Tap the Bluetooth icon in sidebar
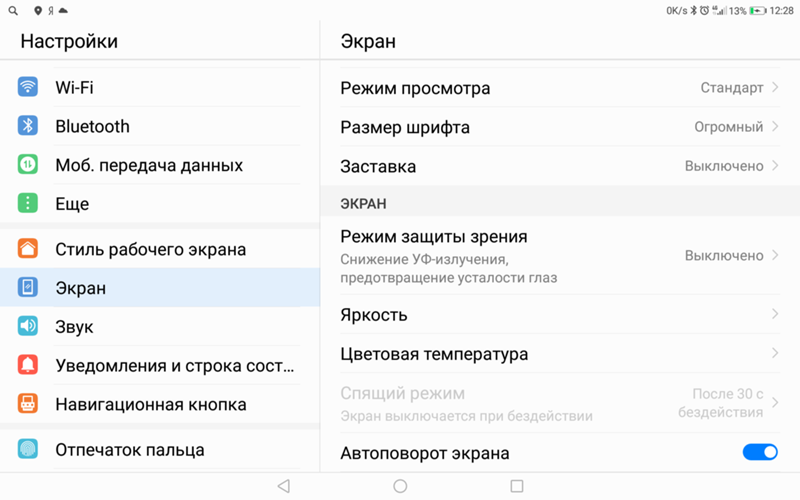 pyautogui.click(x=28, y=126)
